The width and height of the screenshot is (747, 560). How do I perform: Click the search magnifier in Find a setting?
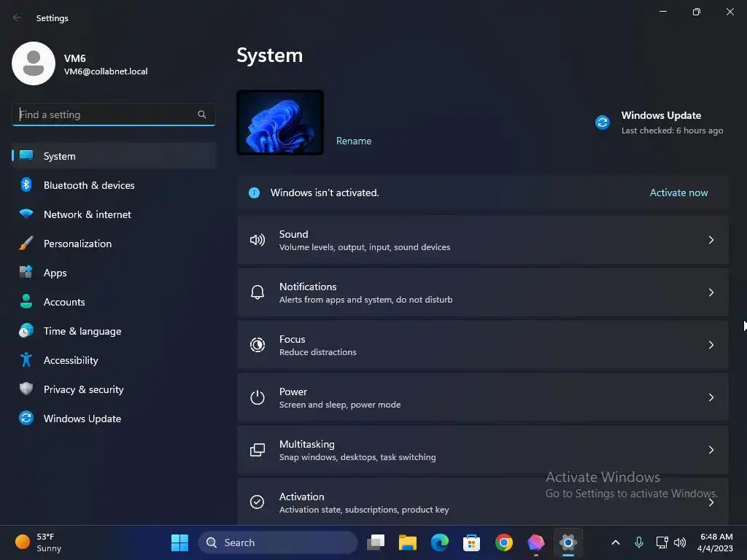pos(202,114)
